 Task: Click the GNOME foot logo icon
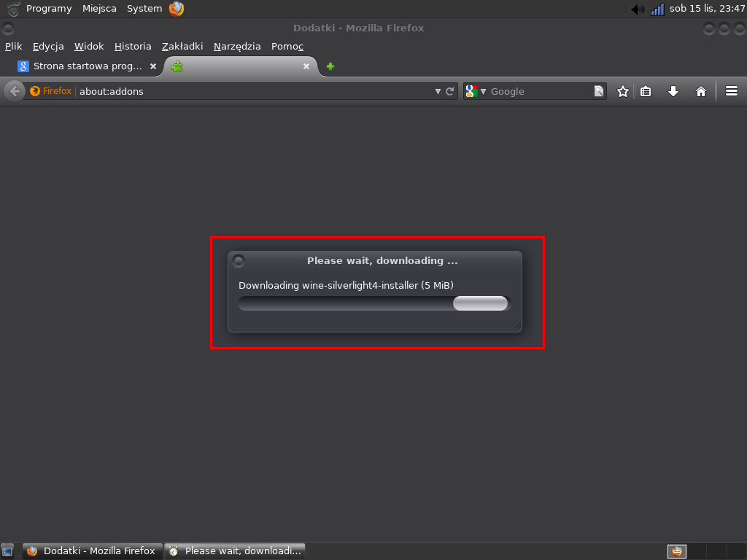click(13, 9)
